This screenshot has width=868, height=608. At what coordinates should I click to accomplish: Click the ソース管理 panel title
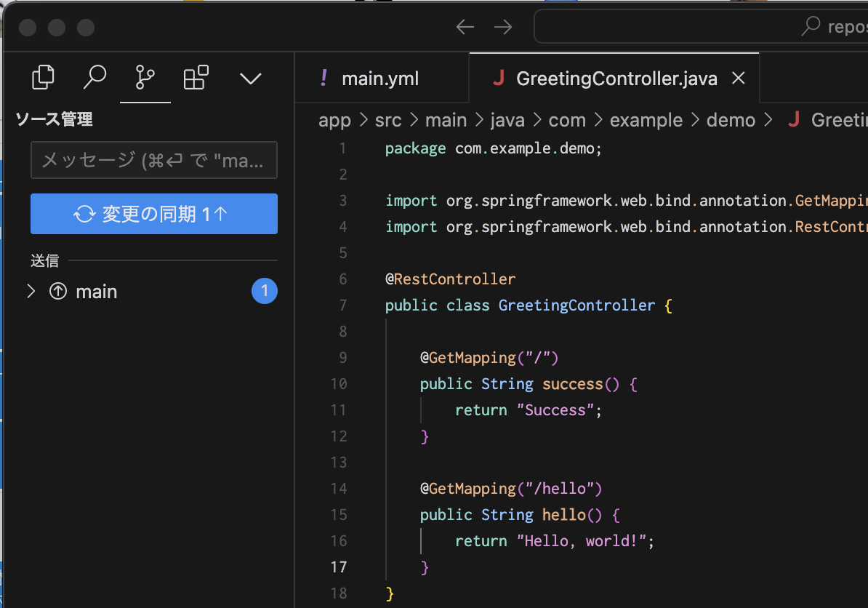coord(55,119)
